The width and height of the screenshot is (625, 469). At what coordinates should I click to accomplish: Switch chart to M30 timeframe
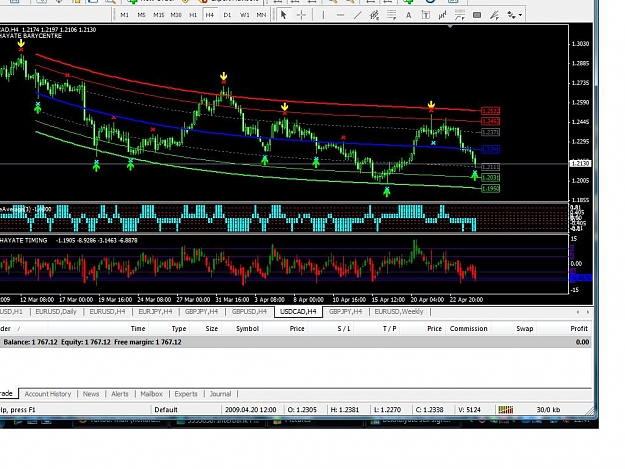(x=176, y=15)
